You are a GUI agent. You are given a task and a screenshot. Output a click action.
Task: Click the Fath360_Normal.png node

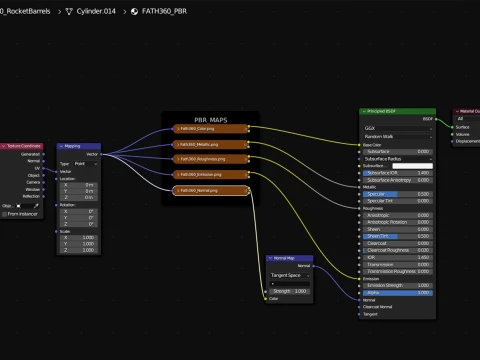pyautogui.click(x=211, y=190)
